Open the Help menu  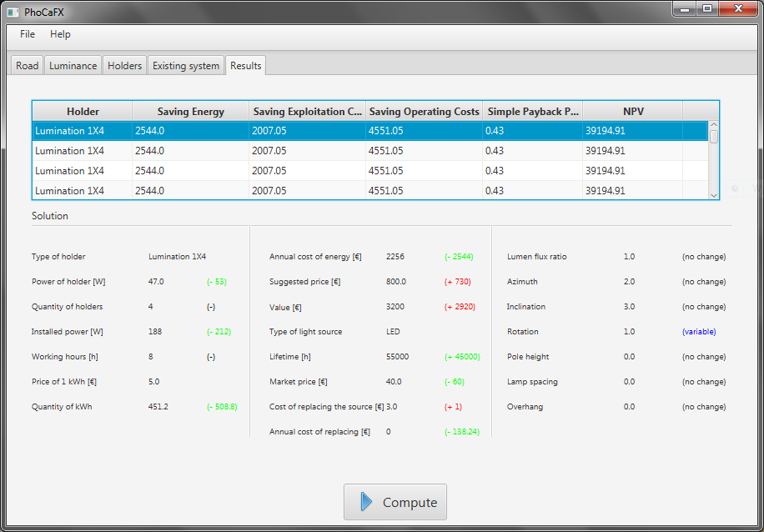click(60, 34)
